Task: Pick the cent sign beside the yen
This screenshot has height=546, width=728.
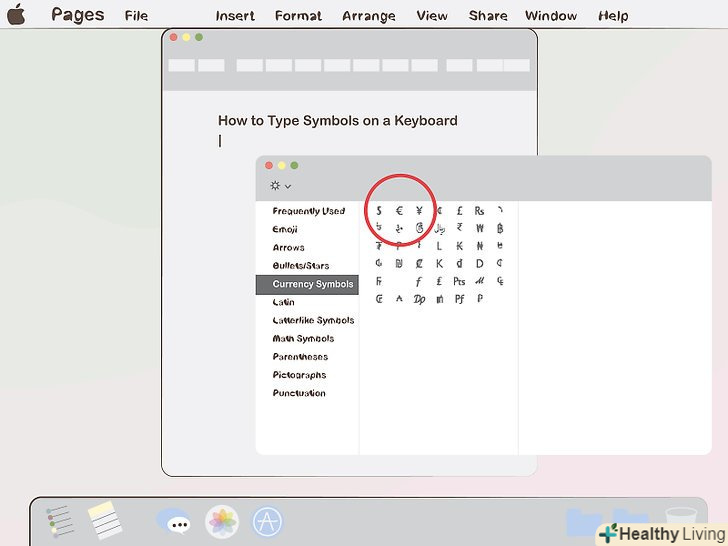Action: point(439,211)
